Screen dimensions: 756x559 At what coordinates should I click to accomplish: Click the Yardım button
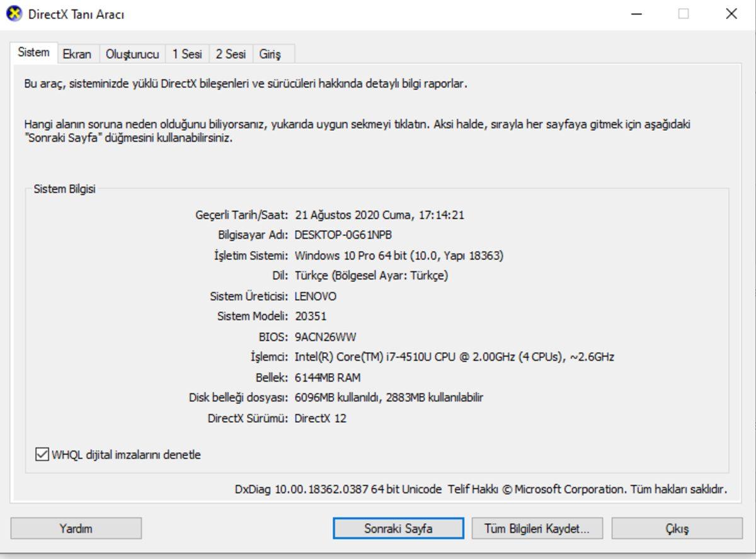tap(77, 528)
